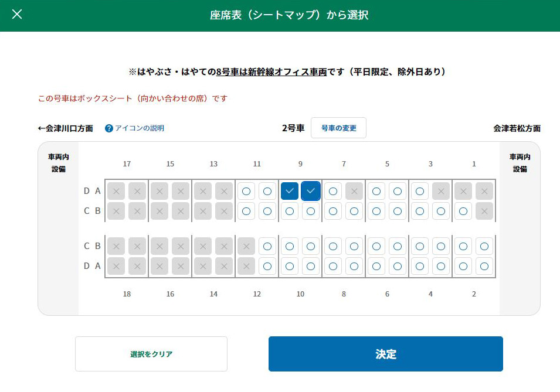Confirm selection with 決定 button

coord(386,354)
